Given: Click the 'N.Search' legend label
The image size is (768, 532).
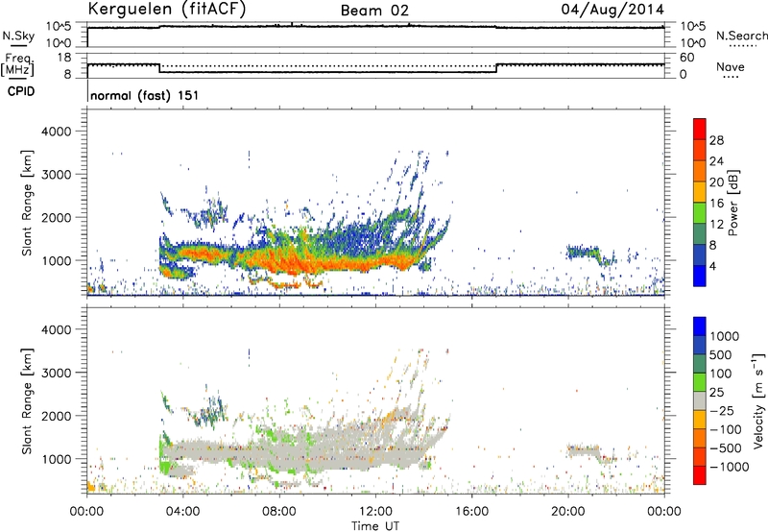Looking at the screenshot, I should [x=741, y=36].
